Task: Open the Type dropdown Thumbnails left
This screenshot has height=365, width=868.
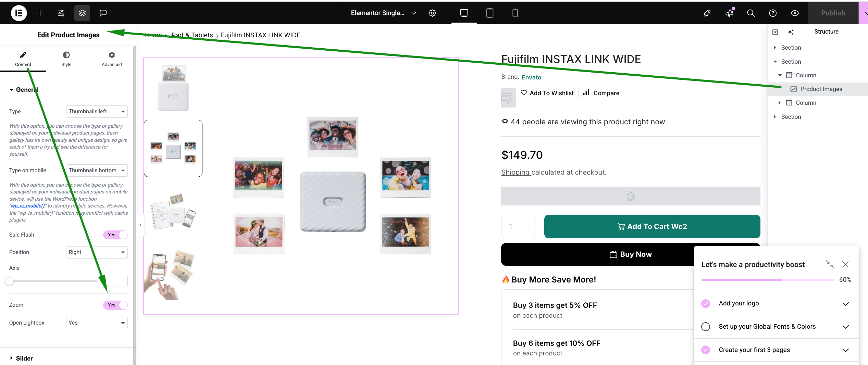Action: click(97, 112)
